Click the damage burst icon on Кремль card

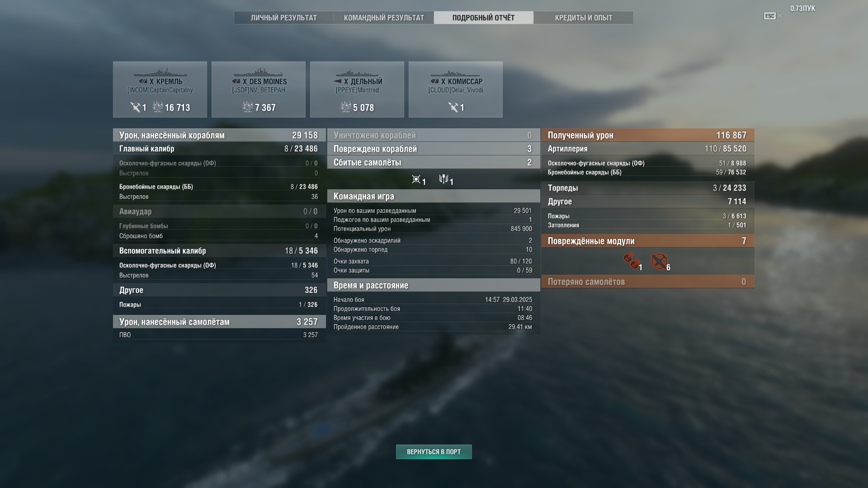157,107
